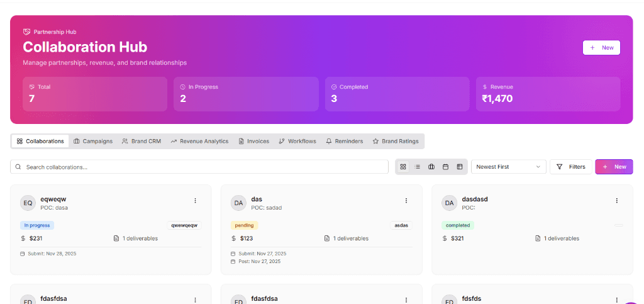Click the Total stat card

pos(95,94)
